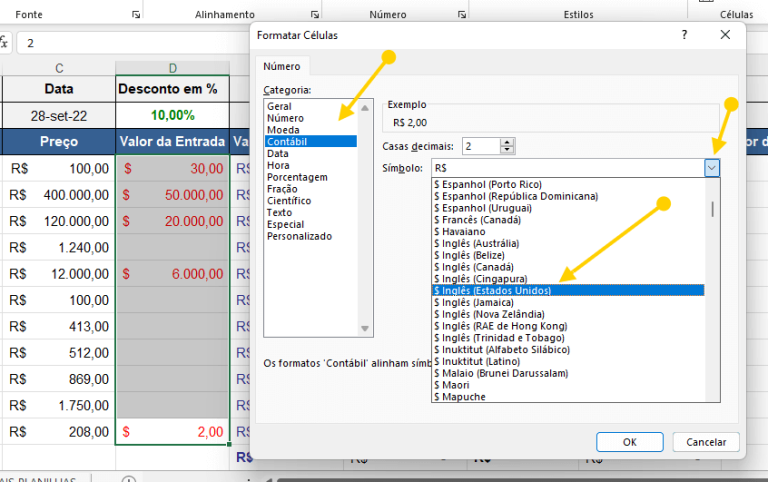Open the Número dialog launcher icon
Image resolution: width=768 pixels, height=482 pixels.
pos(461,15)
